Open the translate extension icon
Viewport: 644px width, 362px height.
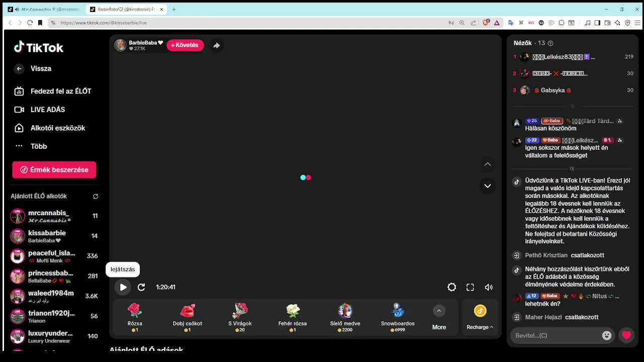511,23
